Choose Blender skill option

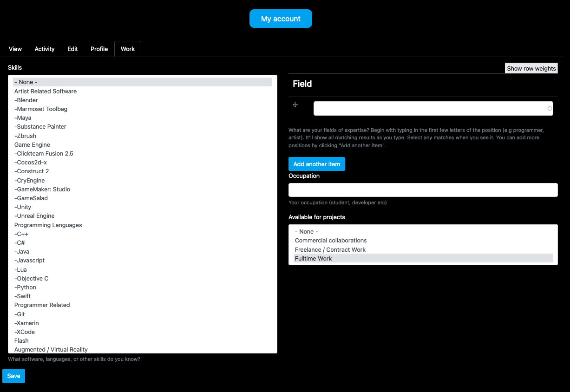143,100
